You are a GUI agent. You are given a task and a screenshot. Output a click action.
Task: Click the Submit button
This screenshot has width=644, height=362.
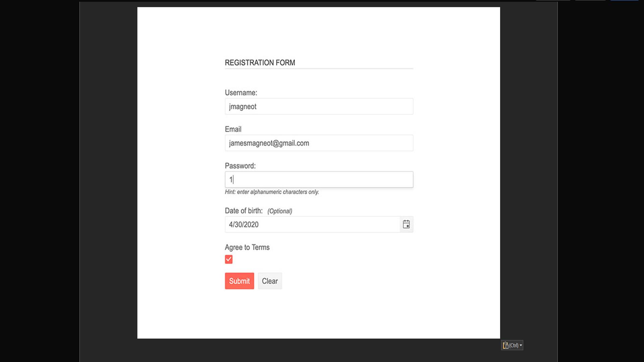(239, 281)
